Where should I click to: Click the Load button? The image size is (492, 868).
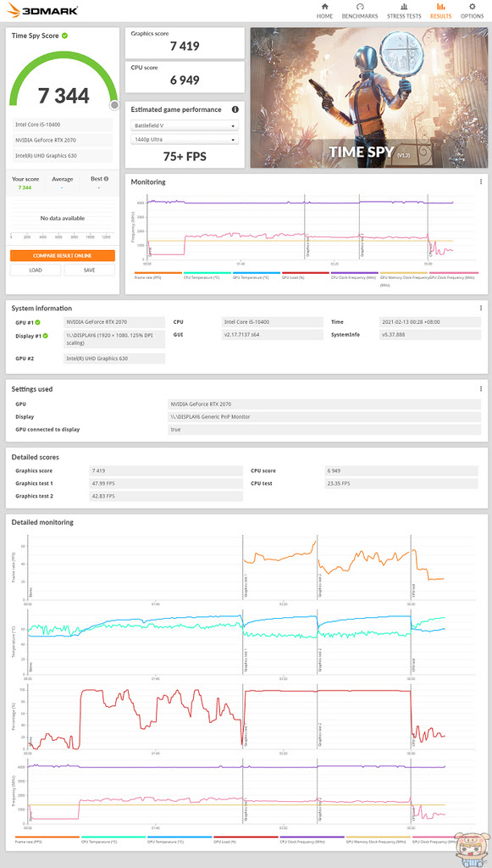coord(36,270)
